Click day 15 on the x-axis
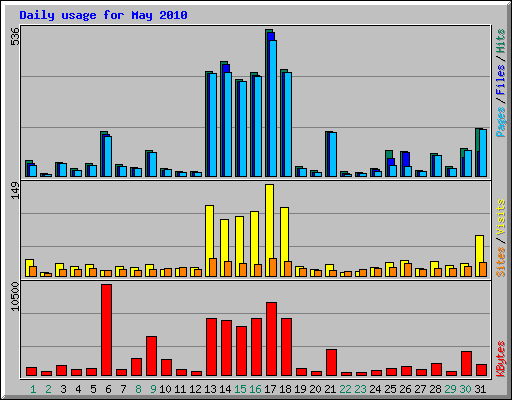This screenshot has width=512, height=400. click(x=240, y=389)
